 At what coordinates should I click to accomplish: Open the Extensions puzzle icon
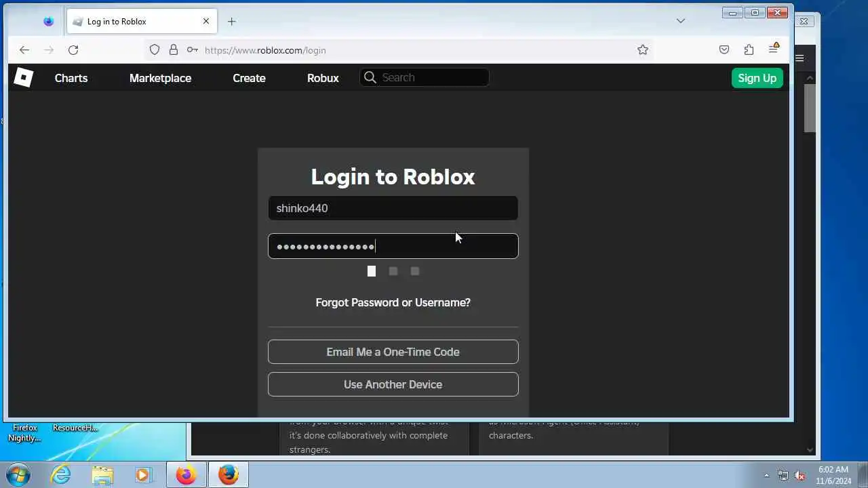[x=749, y=49]
